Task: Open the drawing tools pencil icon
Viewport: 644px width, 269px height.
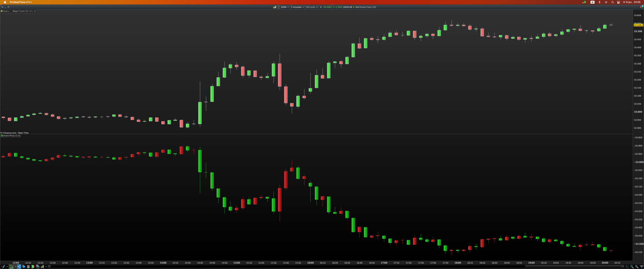Action: click(3, 266)
